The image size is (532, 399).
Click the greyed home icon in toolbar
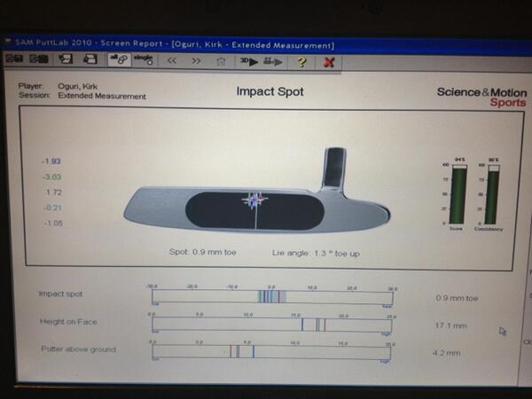pos(221,61)
